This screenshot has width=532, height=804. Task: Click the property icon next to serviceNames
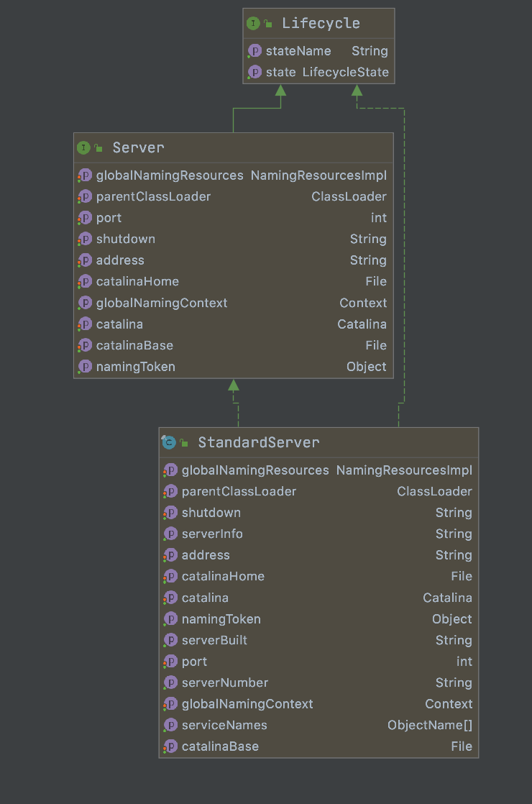point(170,725)
